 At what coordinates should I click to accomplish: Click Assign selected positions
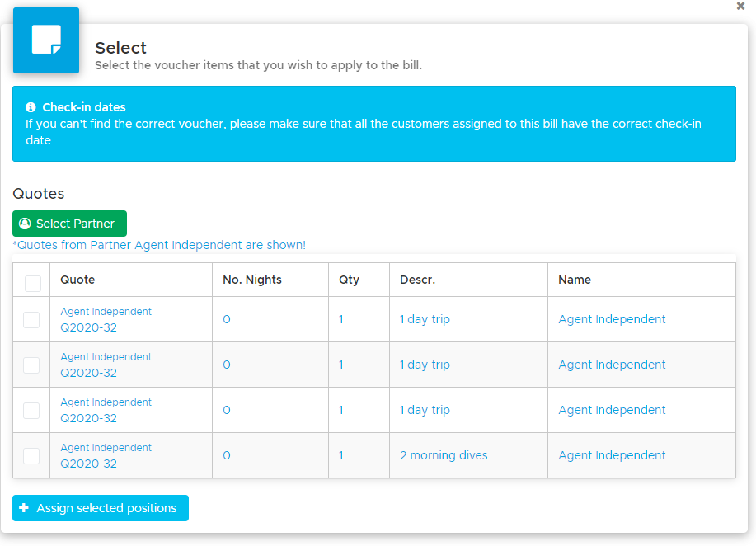[x=101, y=508]
